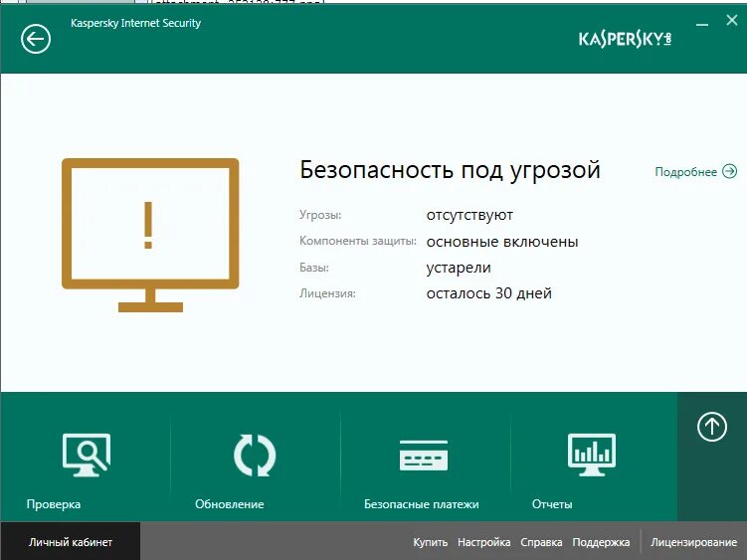
Task: Click the Компоненты защиты: label
Action: click(358, 241)
